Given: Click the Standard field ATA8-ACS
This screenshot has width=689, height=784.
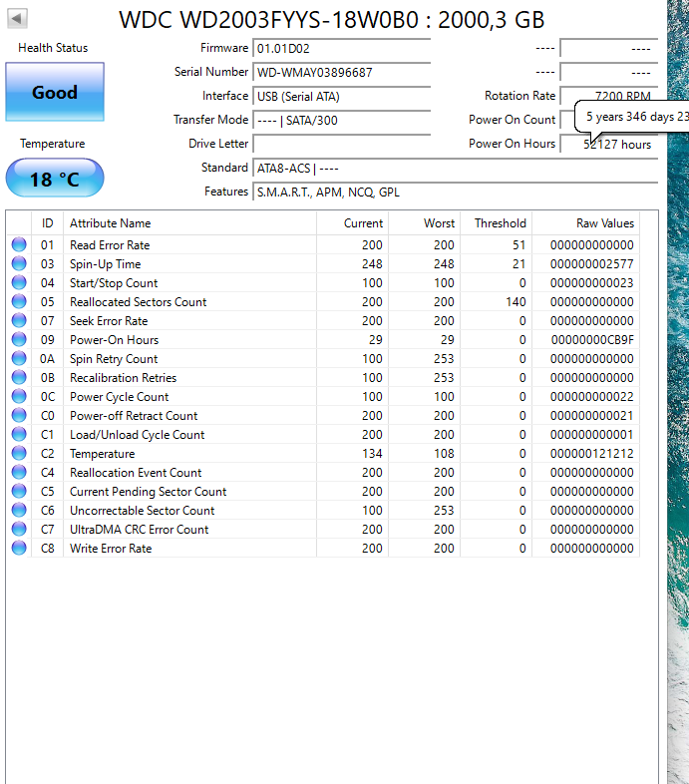Looking at the screenshot, I should tap(455, 169).
